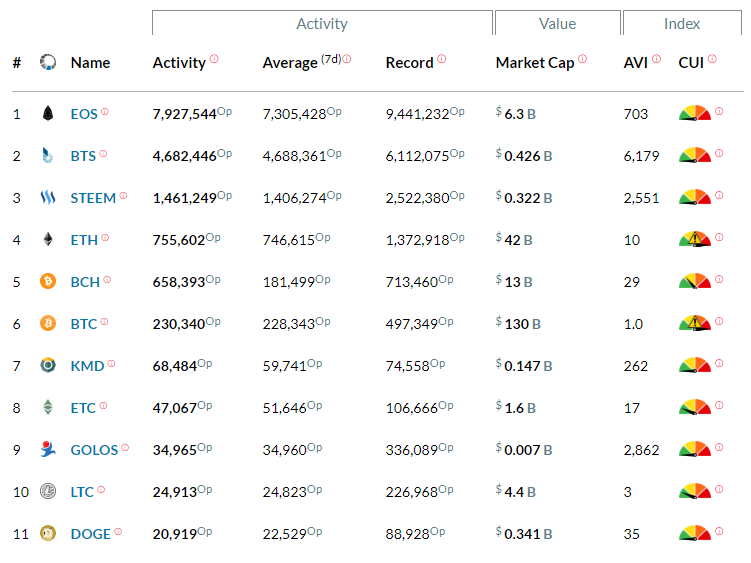Viewport: 751px width, 563px height.
Task: Open the LTC link
Action: click(82, 492)
